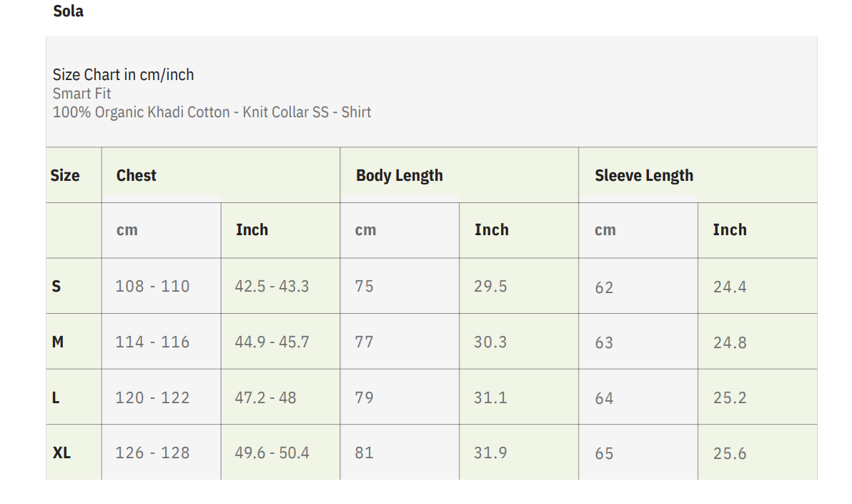Click the 120 - 122 chest cell
852x504 pixels.
point(152,398)
